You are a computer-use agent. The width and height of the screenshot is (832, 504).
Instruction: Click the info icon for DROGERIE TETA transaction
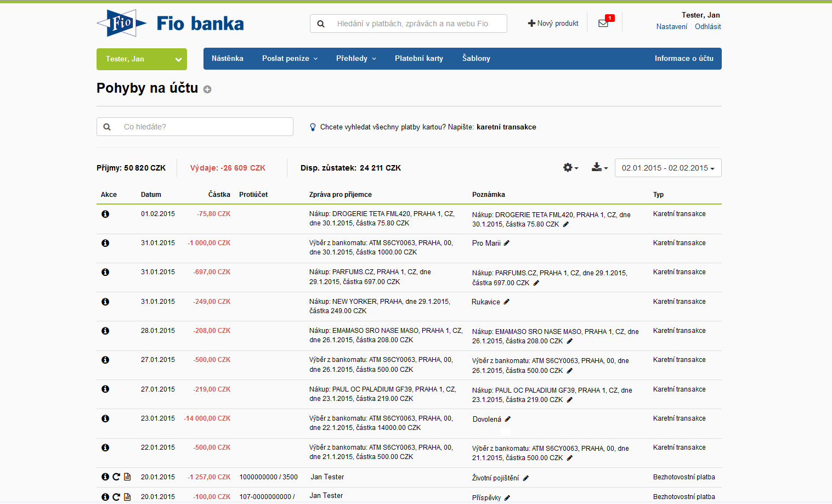click(105, 214)
